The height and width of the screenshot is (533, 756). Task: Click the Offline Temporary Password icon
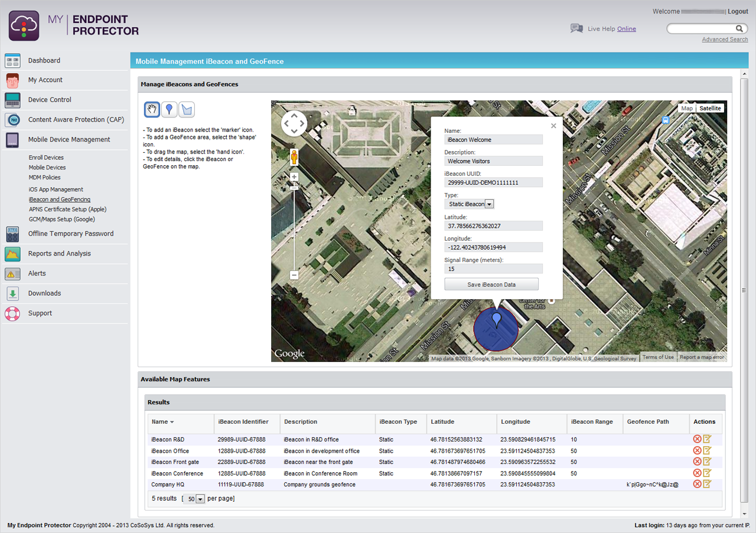click(12, 234)
